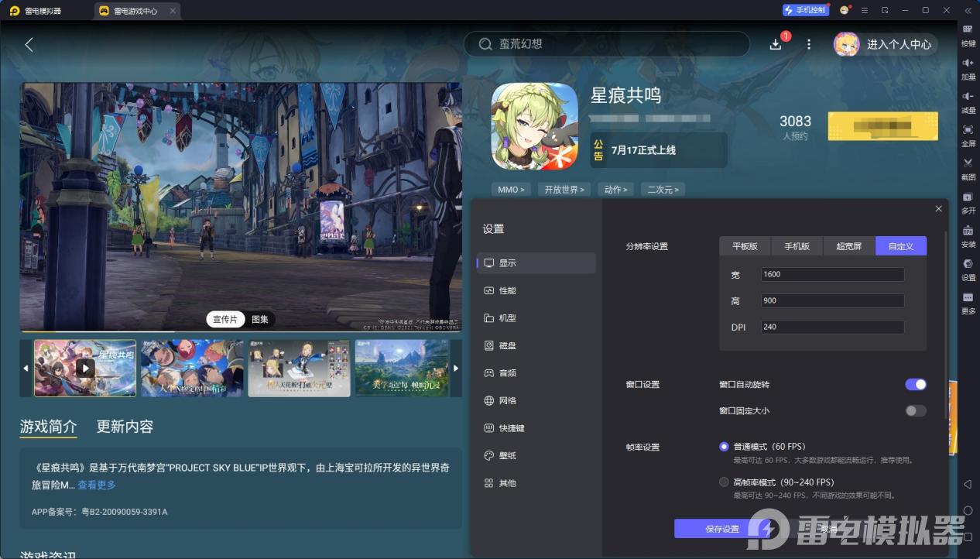Select 平板版 resolution tab
Screen dimensions: 980x559
[x=745, y=246]
